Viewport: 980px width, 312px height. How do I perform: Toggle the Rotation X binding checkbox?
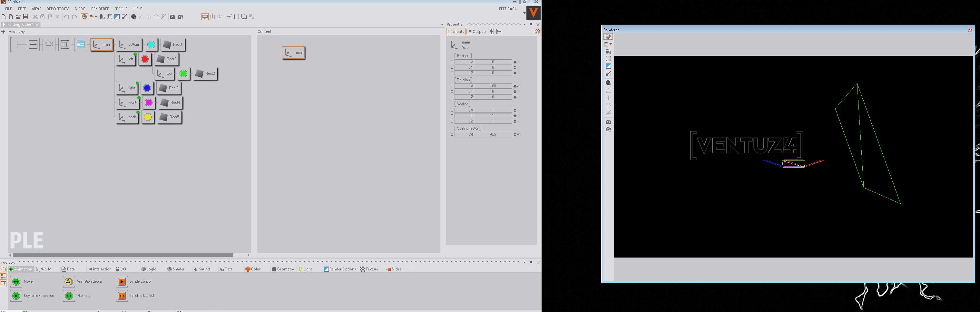tap(452, 86)
